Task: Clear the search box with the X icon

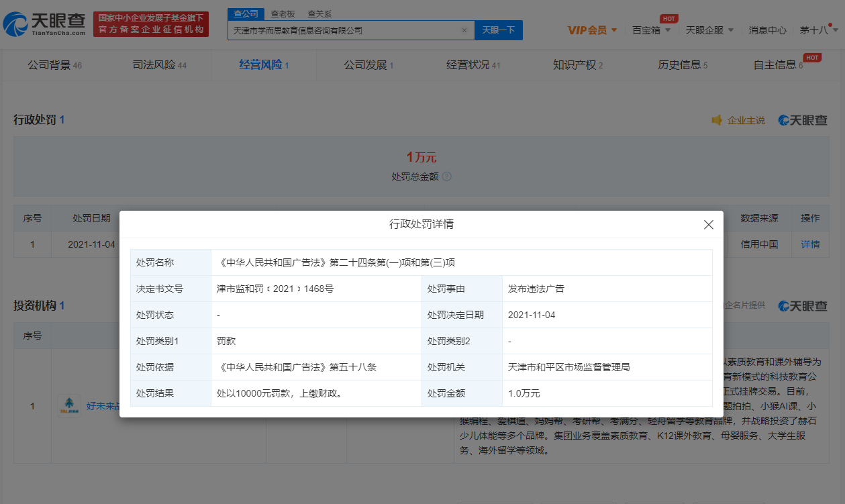Action: 464,30
